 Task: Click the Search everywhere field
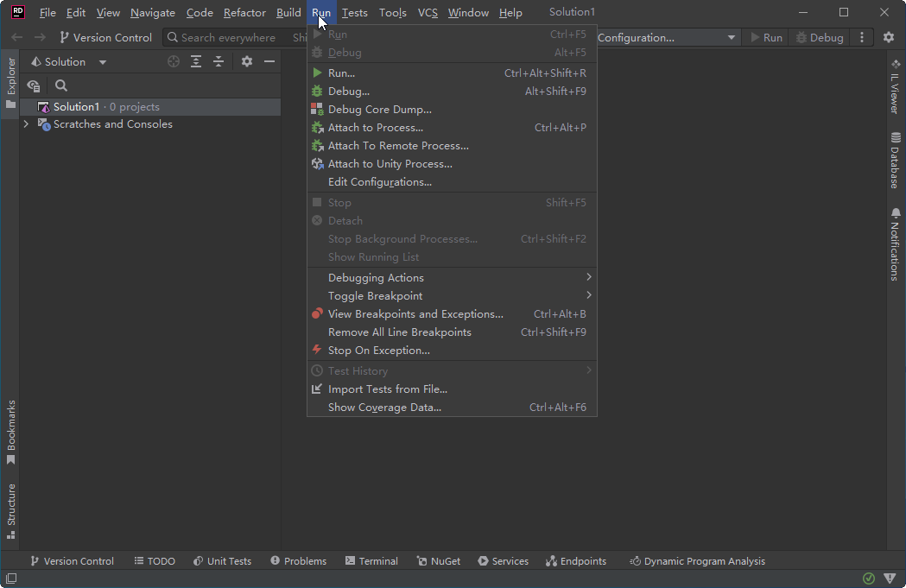coord(228,37)
